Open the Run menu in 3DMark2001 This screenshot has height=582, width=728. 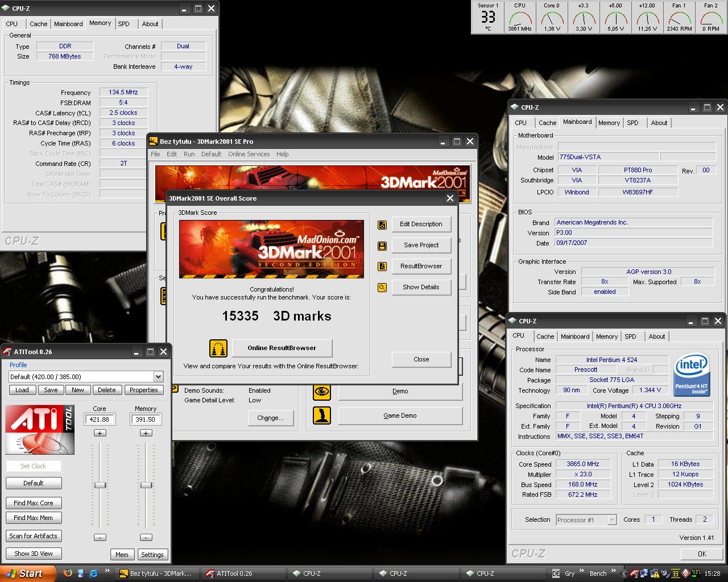click(189, 154)
